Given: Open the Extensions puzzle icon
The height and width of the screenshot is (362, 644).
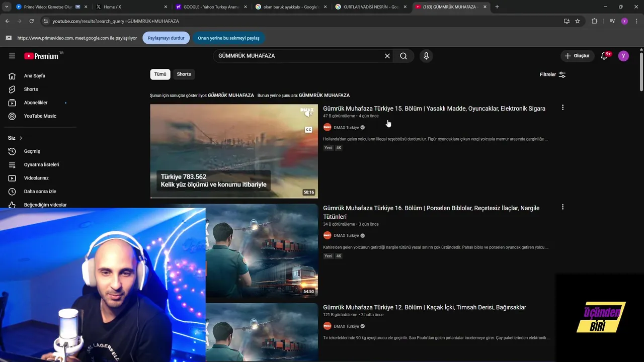Looking at the screenshot, I should [x=594, y=21].
